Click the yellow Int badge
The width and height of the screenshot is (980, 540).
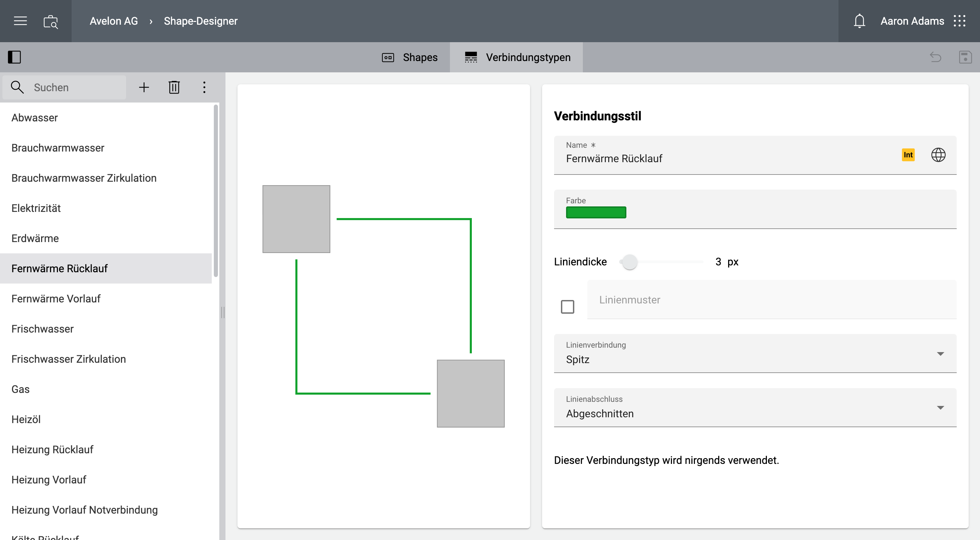pos(908,155)
